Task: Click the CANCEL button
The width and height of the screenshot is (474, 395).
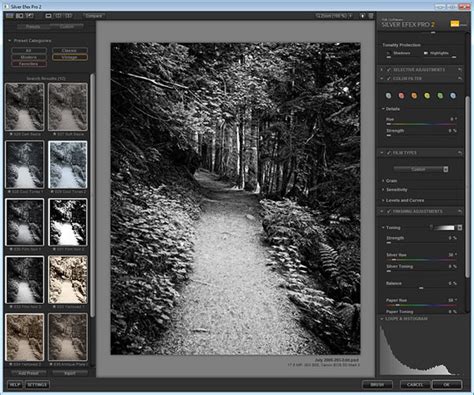Action: (x=415, y=385)
